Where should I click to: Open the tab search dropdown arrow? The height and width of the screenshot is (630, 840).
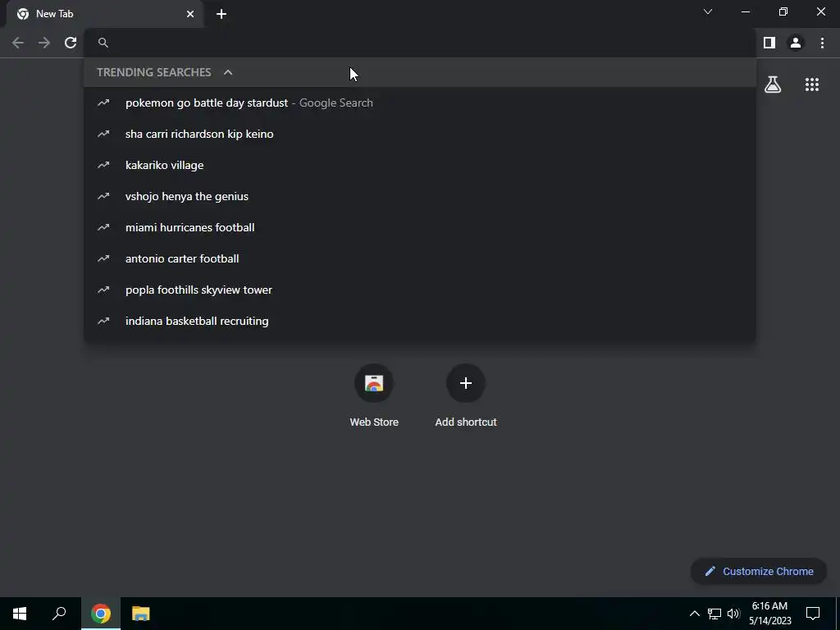(x=708, y=11)
